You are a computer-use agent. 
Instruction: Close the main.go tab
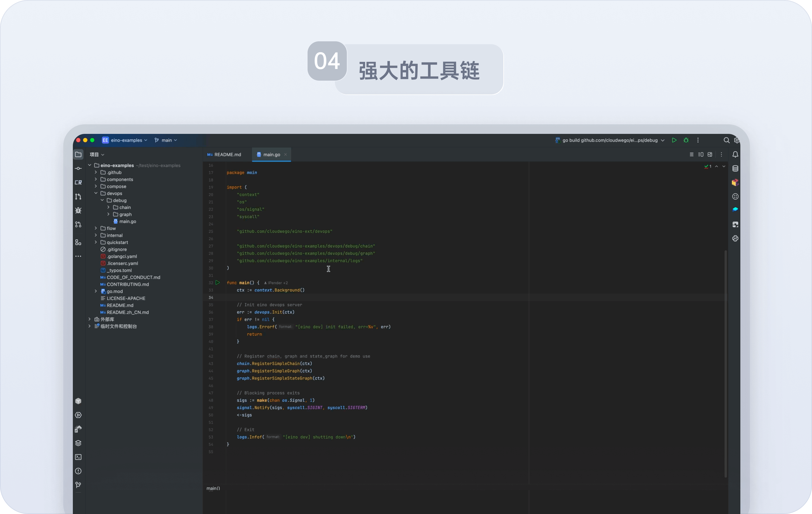[286, 154]
